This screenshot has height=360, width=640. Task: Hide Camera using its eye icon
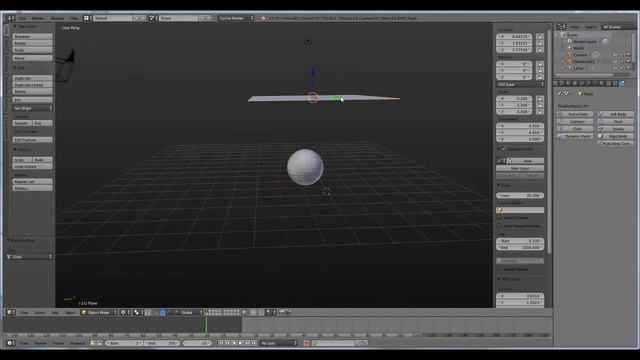pos(615,55)
